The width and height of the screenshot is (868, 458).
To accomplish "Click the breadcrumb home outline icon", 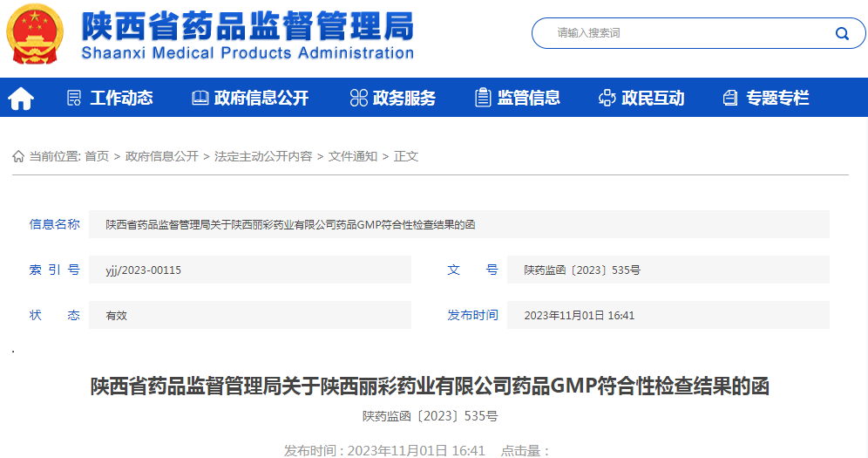I will (x=18, y=157).
